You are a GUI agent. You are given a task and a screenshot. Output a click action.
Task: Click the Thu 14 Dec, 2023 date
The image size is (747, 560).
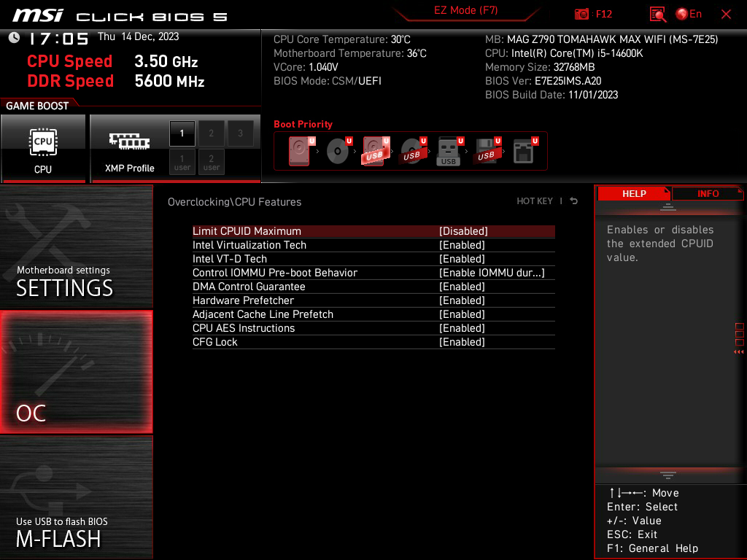tap(138, 36)
